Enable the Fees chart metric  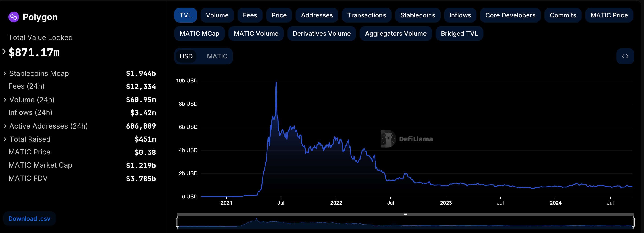[x=250, y=15]
